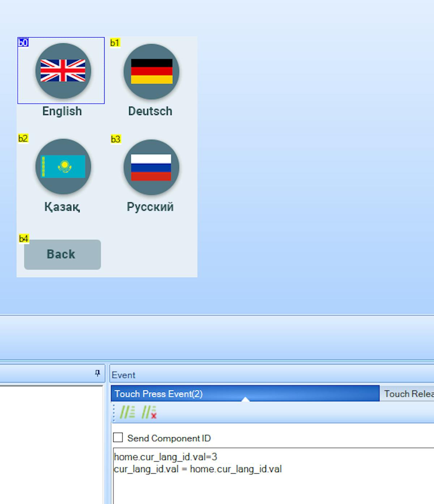Place cursor in the home.cur_lang_id.val=3 code line
Image resolution: width=434 pixels, height=504 pixels.
point(165,457)
